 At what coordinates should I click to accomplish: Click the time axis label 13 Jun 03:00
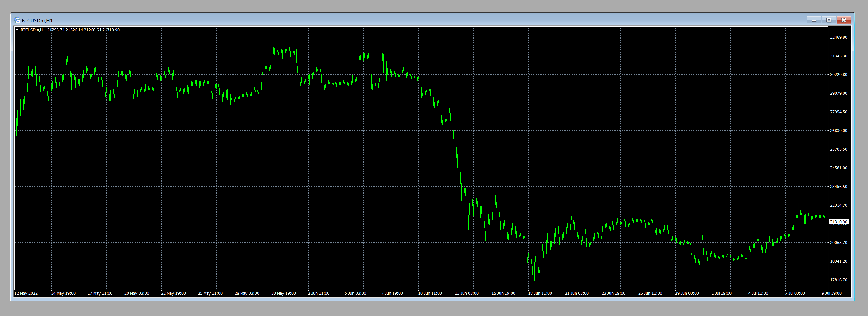pos(467,293)
